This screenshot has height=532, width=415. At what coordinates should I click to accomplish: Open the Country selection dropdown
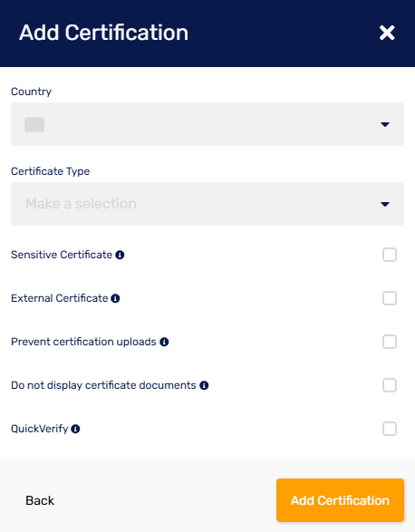point(207,124)
